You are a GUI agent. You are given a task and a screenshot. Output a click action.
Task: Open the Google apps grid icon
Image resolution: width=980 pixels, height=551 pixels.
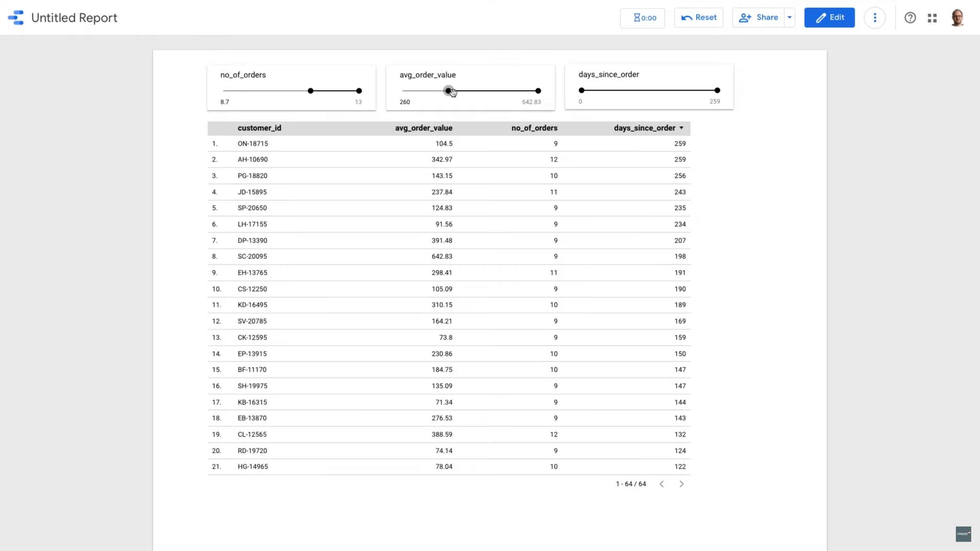click(x=932, y=18)
